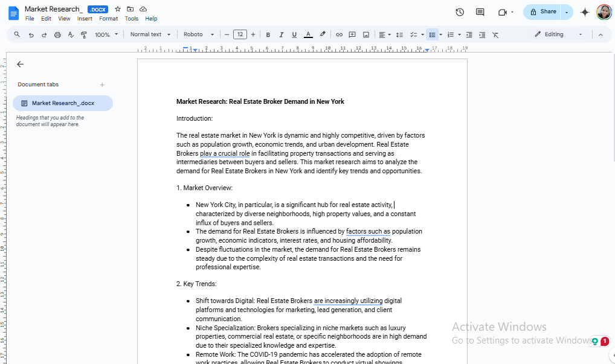Image resolution: width=615 pixels, height=364 pixels.
Task: Add a comment from toolbar
Action: (x=352, y=34)
